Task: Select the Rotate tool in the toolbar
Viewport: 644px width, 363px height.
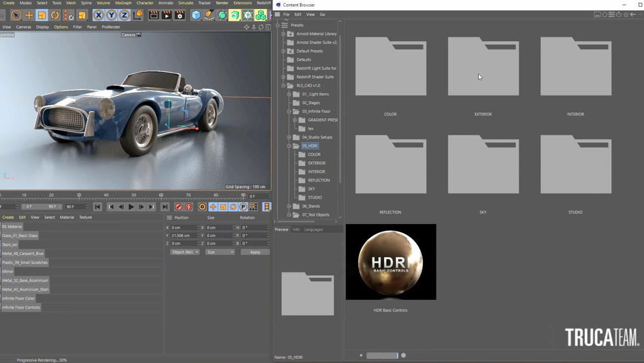Action: click(x=54, y=16)
